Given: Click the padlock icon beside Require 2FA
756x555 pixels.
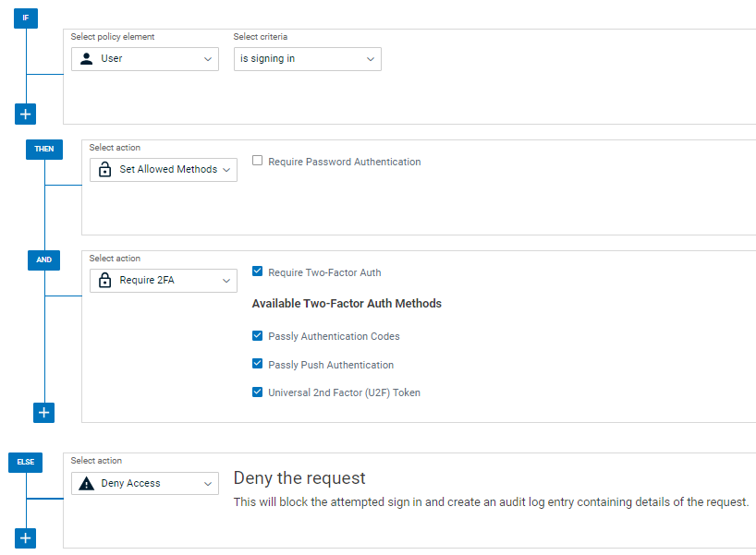Looking at the screenshot, I should click(x=104, y=281).
